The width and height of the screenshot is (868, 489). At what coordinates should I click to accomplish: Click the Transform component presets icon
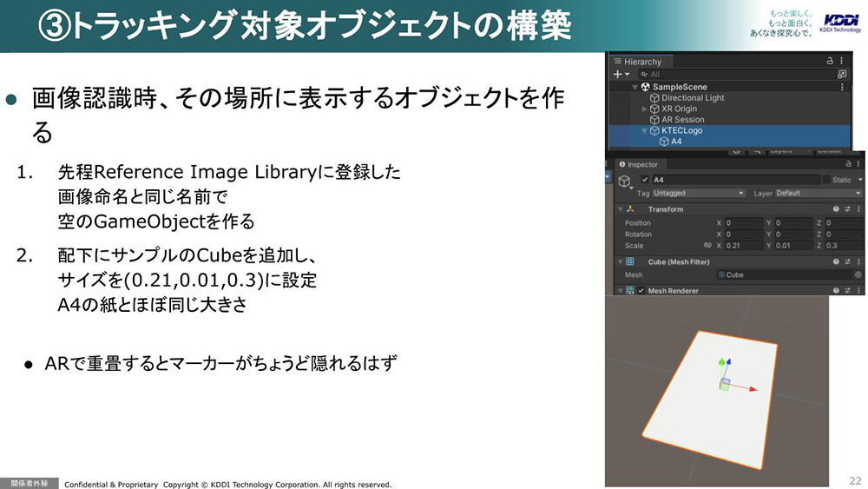tap(846, 209)
